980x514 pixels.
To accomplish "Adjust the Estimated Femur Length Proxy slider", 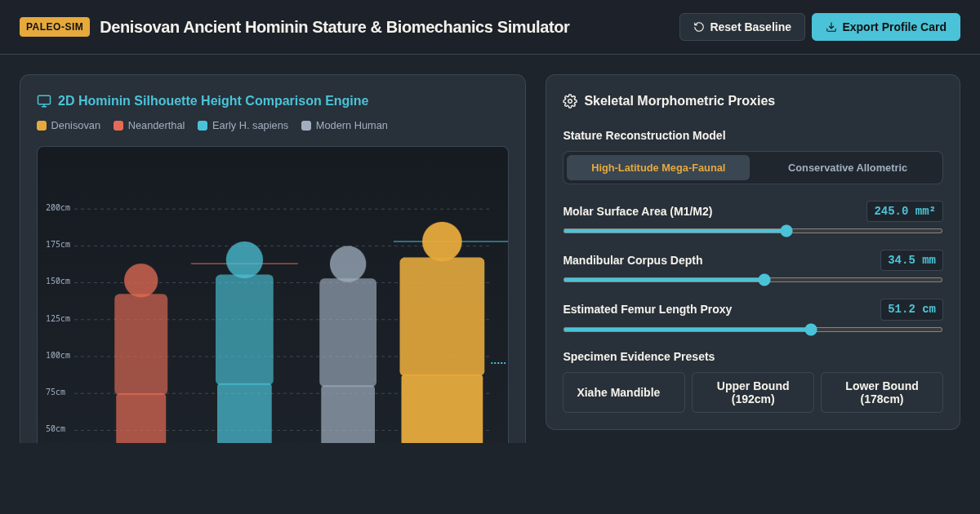I will coord(753,330).
